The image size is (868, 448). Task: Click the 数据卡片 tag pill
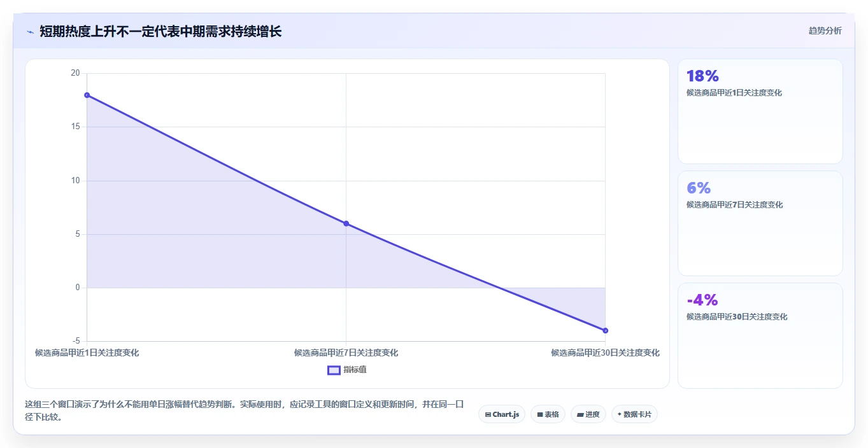click(x=634, y=414)
